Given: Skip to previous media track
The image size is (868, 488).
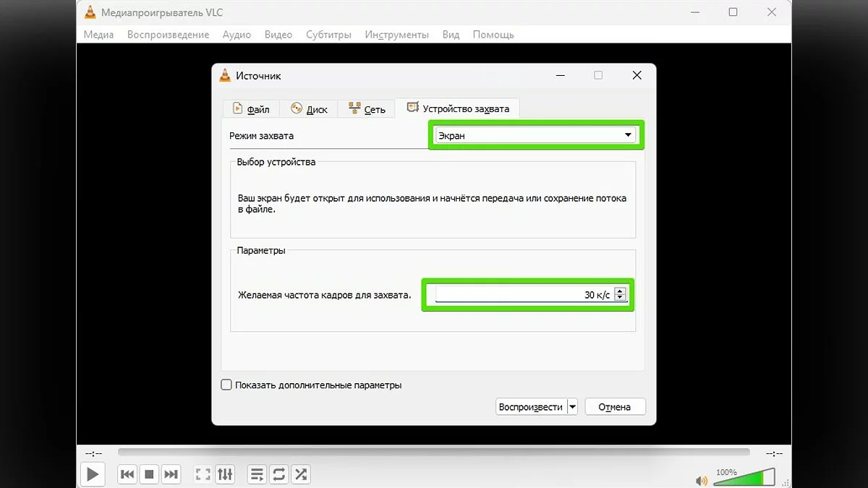Looking at the screenshot, I should click(127, 474).
